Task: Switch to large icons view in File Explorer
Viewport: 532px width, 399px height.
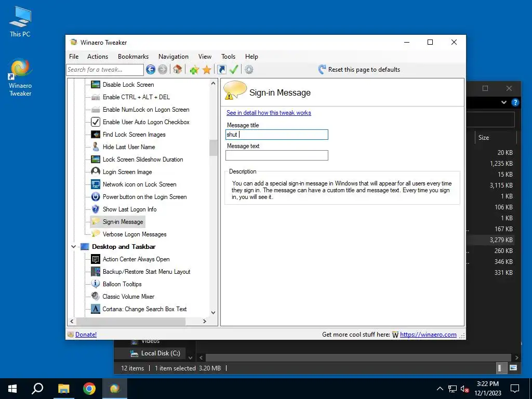Action: click(x=513, y=368)
